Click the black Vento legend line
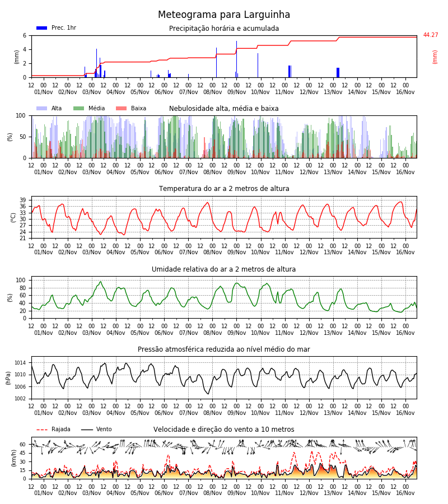Screen dimensions: 448x504 [87, 430]
